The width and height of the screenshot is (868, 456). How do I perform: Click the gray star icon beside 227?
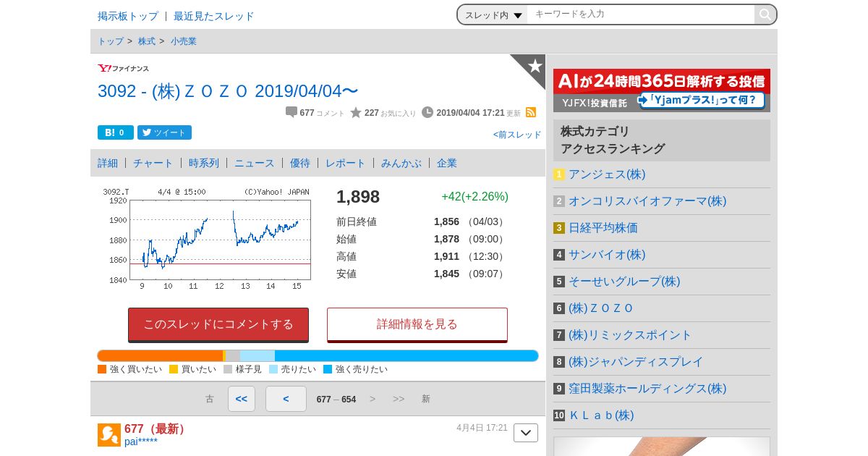(356, 112)
